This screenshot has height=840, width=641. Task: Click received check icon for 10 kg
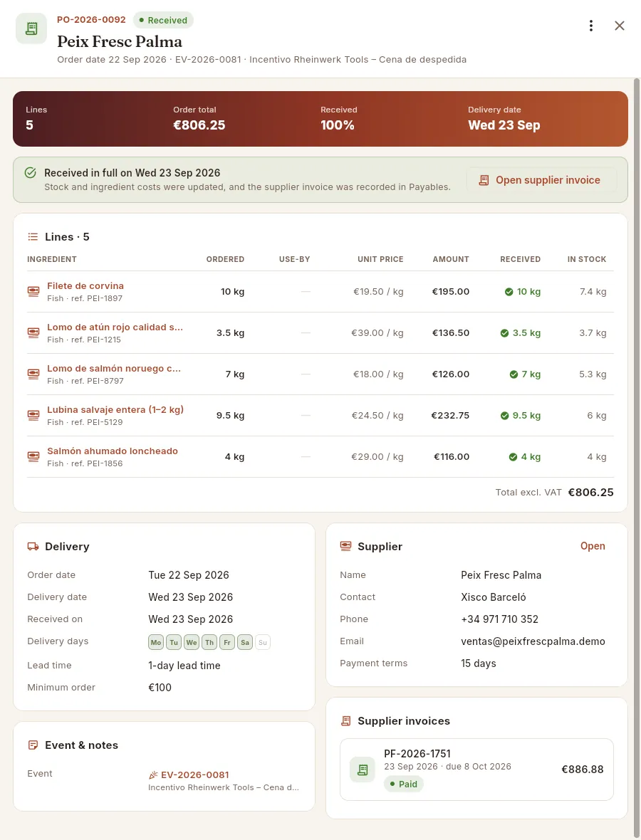click(x=509, y=292)
